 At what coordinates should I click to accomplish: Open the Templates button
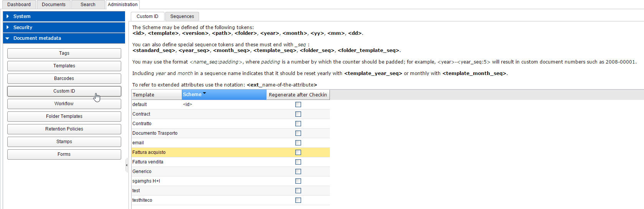coord(64,66)
